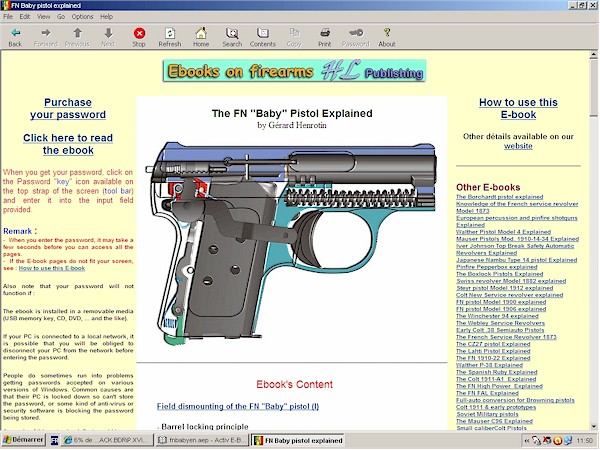Open 'The Colt 1911-A1 Explained' link
The width and height of the screenshot is (600, 450).
click(x=496, y=379)
